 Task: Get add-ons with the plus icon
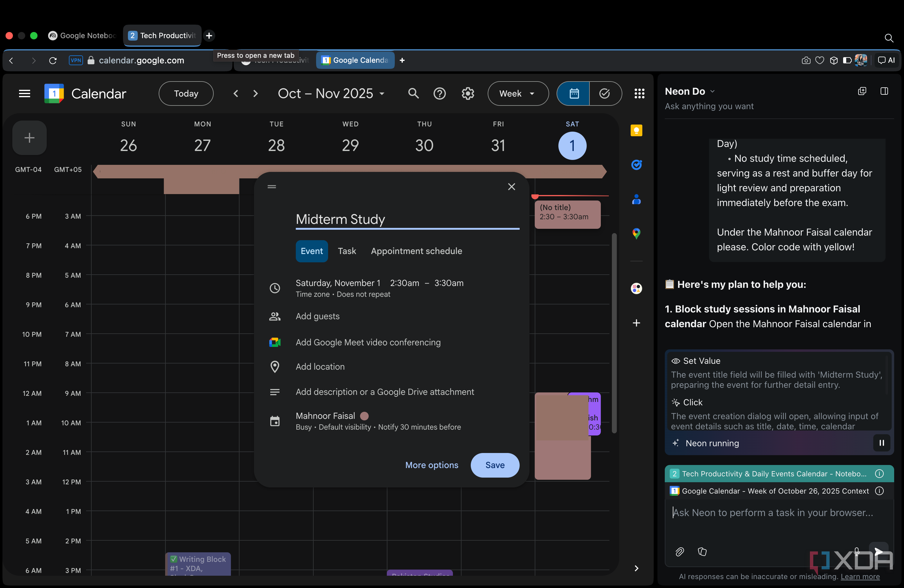pyautogui.click(x=636, y=323)
